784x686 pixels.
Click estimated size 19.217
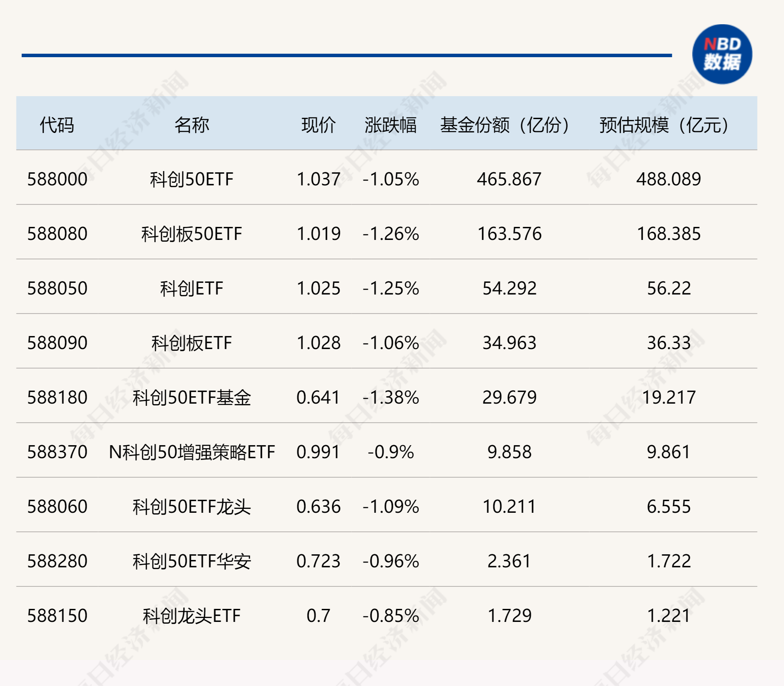coord(668,398)
